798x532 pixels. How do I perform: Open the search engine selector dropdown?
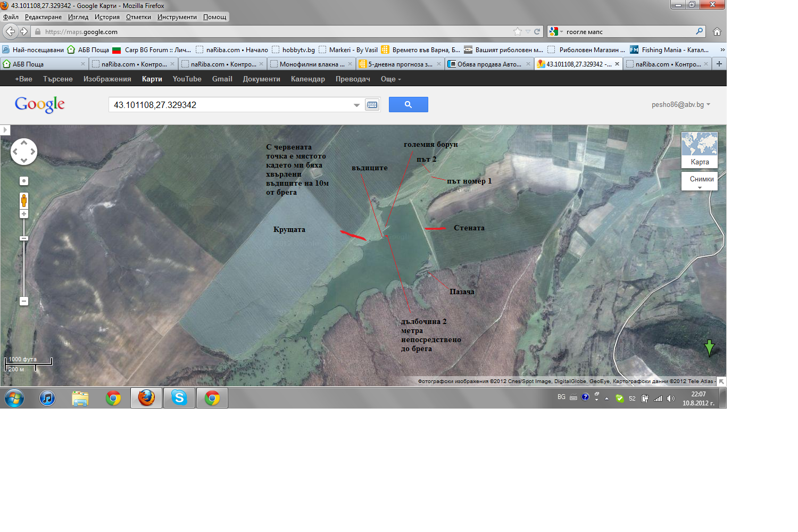click(555, 31)
